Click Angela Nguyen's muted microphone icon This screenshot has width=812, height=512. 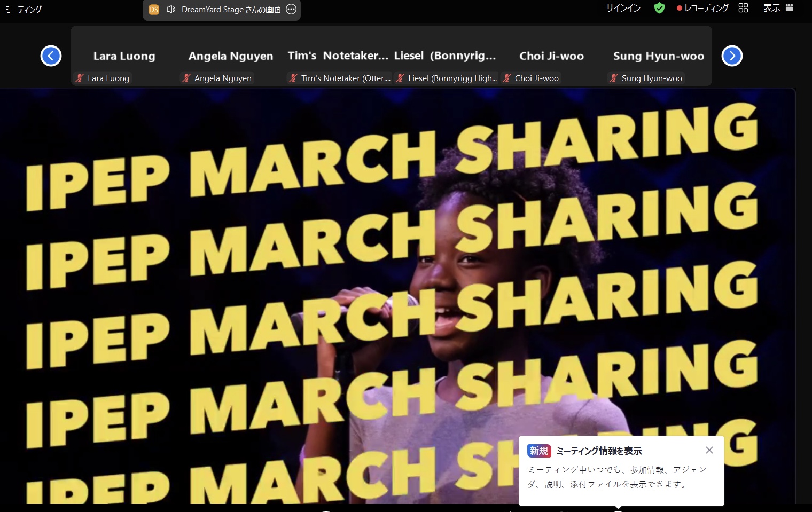pyautogui.click(x=186, y=78)
